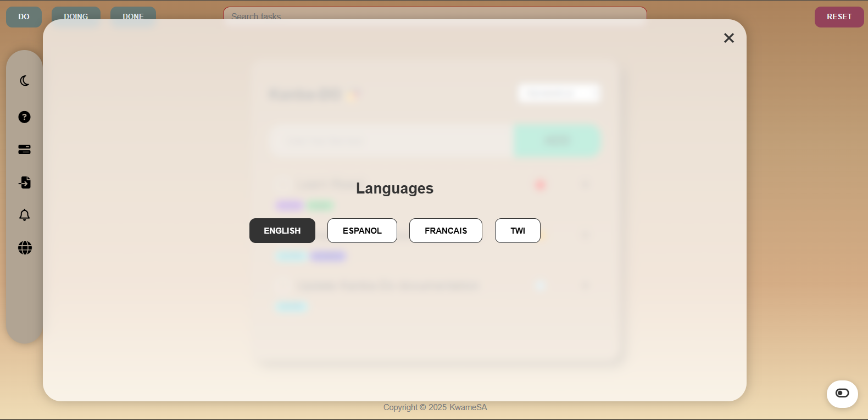Open help via the question mark icon
Image resolution: width=868 pixels, height=420 pixels.
pyautogui.click(x=25, y=117)
